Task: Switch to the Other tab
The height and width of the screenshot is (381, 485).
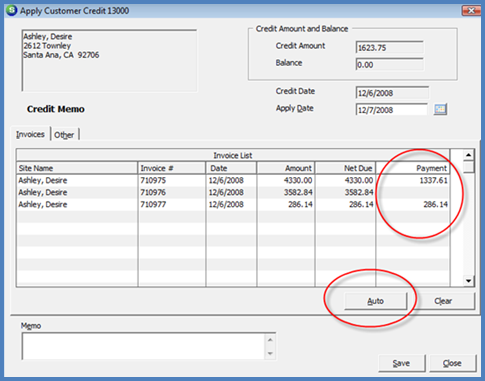Action: pyautogui.click(x=64, y=135)
